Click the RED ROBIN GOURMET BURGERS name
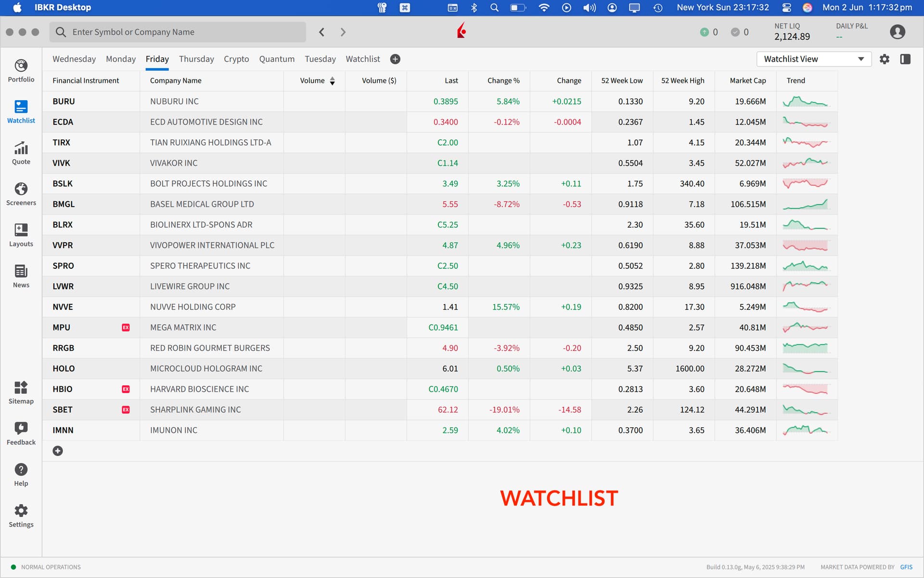The width and height of the screenshot is (924, 578). [210, 348]
